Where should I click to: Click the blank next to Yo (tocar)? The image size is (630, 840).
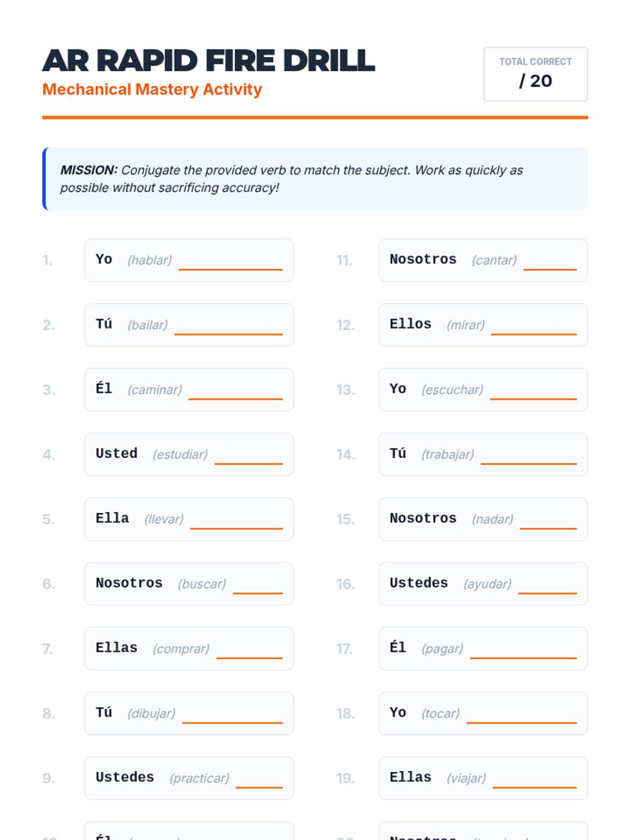pyautogui.click(x=521, y=715)
